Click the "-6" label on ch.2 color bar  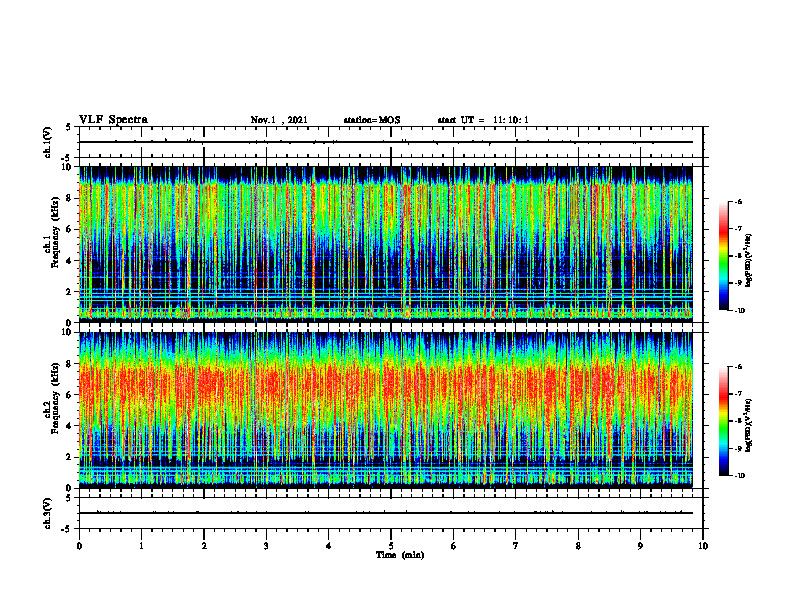[738, 367]
